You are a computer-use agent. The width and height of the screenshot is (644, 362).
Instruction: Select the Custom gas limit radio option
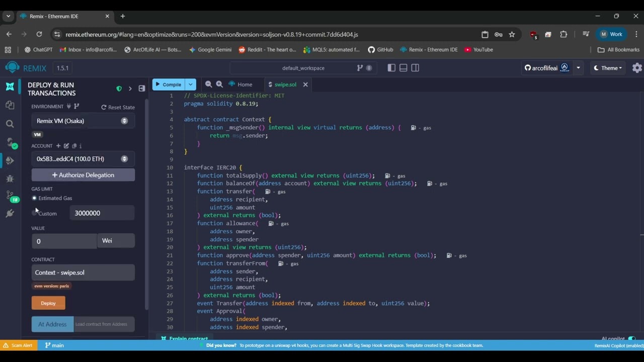[34, 213]
